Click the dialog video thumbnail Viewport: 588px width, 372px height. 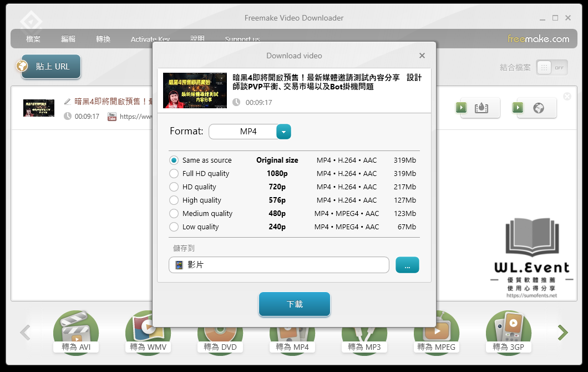[x=195, y=91]
